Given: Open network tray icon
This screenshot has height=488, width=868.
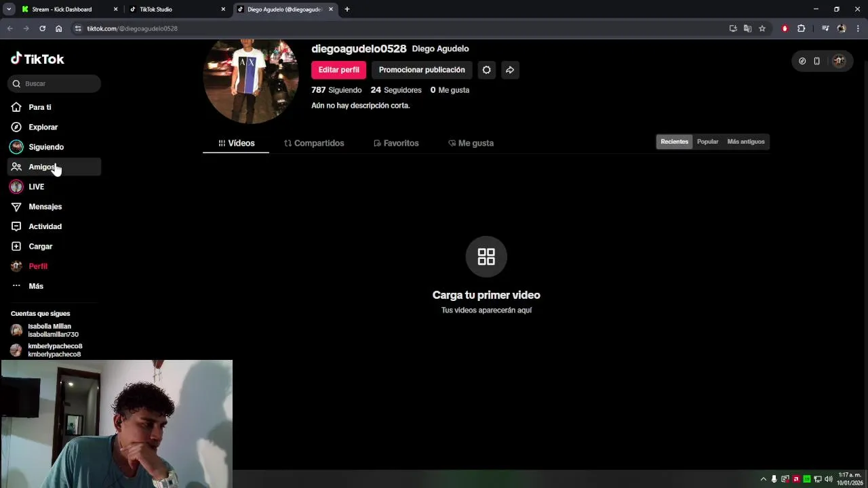Looking at the screenshot, I should (818, 479).
